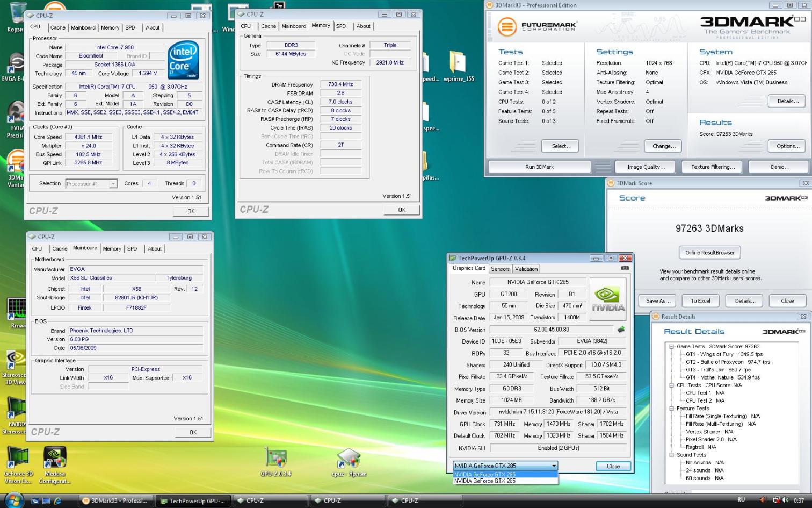Click the RU language indicator in tray
Viewport: 812px width, 508px height.
coord(741,500)
